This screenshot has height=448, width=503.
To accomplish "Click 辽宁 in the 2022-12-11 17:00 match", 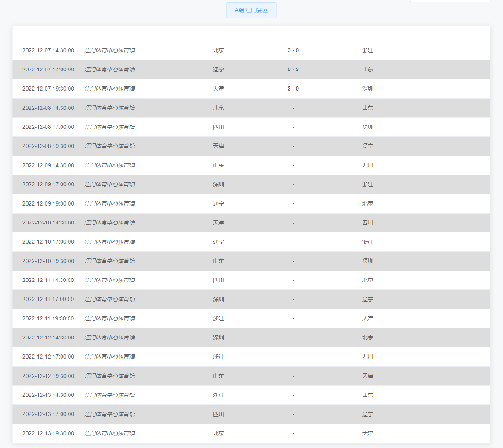I will (368, 300).
